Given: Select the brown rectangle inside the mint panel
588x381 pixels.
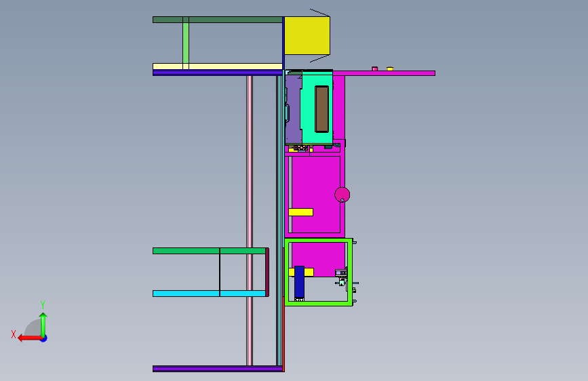Looking at the screenshot, I should coord(321,109).
